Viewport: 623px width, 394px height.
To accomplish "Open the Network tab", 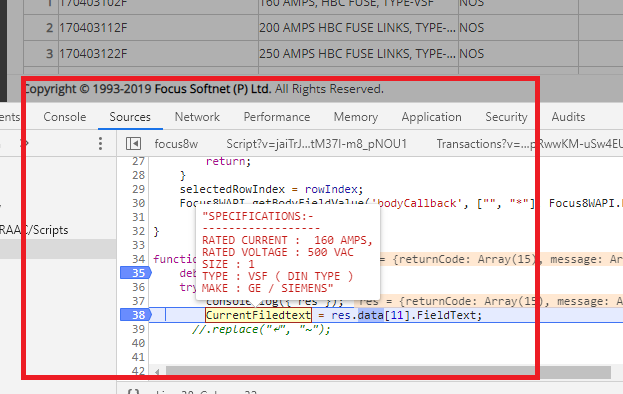I will click(x=197, y=117).
